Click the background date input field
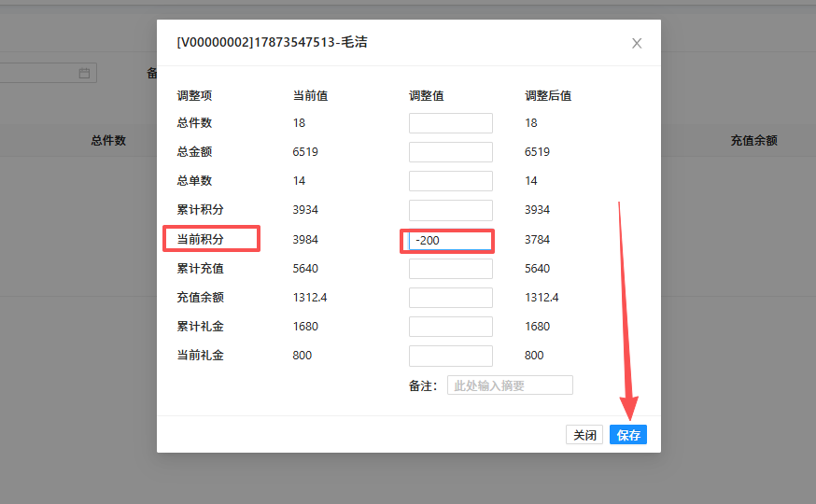Viewport: 816px width, 504px height. (48, 73)
